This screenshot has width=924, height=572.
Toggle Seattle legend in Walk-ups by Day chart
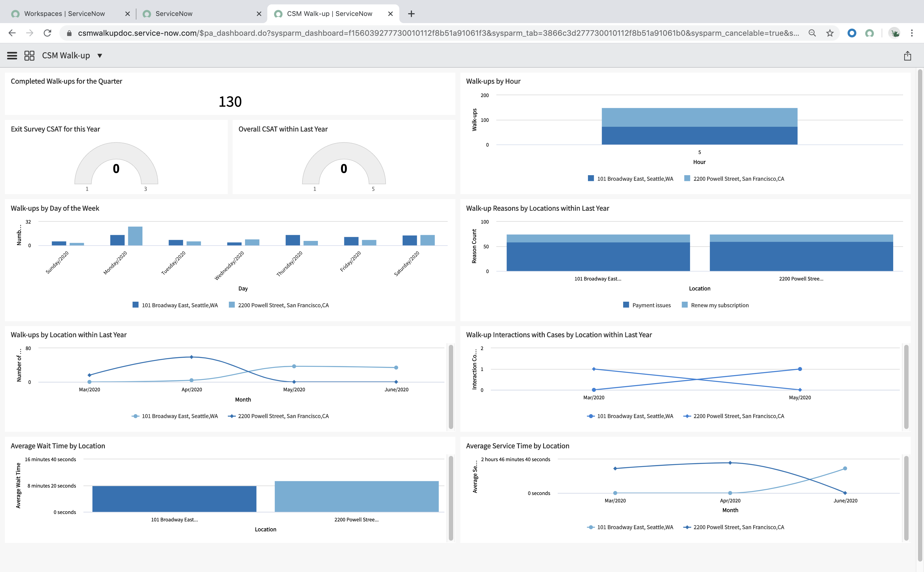tap(175, 305)
